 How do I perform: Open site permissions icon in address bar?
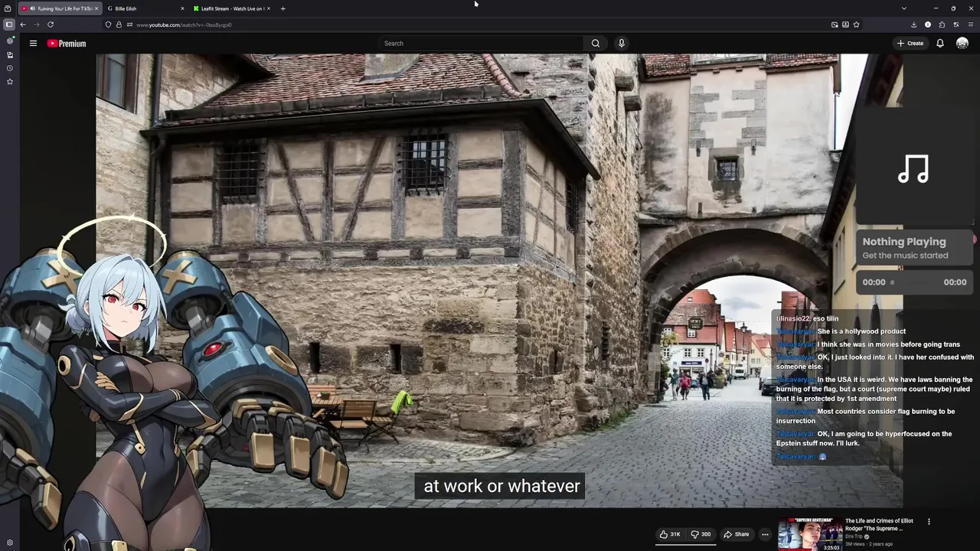point(129,24)
